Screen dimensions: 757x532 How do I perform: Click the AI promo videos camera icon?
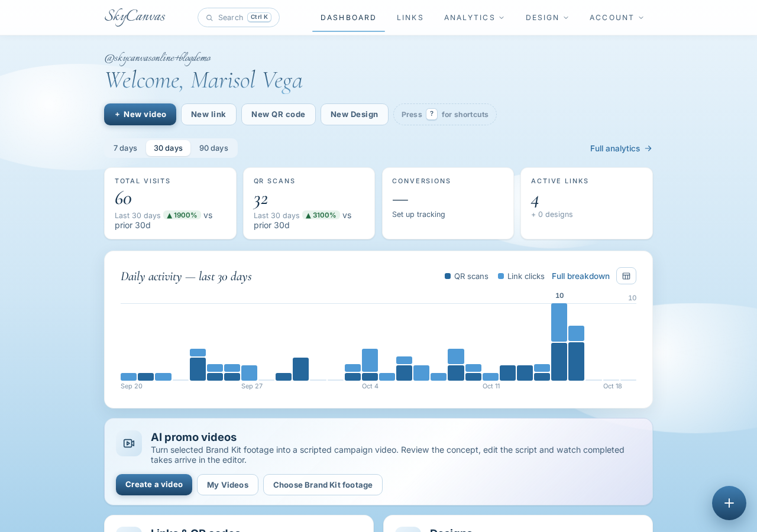click(x=129, y=443)
